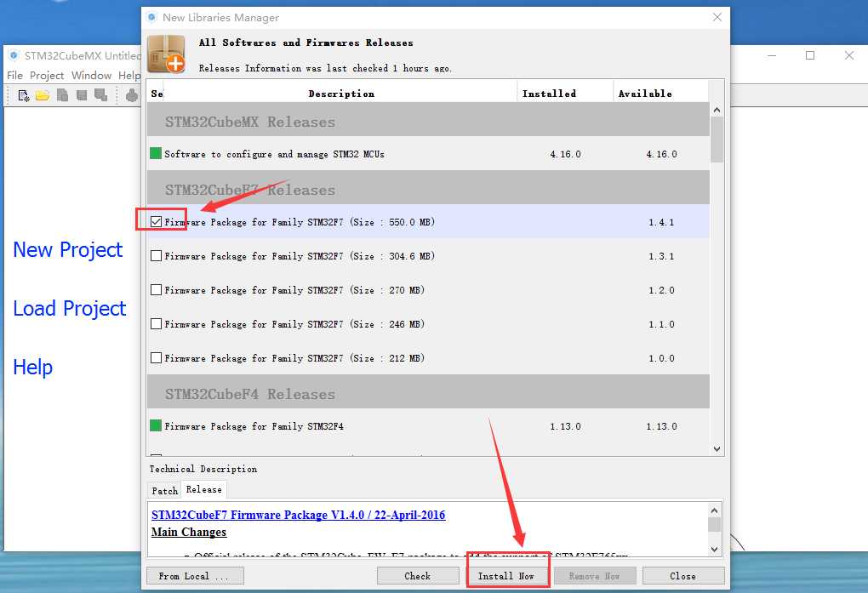Click the releases list scrollbar thumb
This screenshot has width=868, height=593.
(x=717, y=140)
